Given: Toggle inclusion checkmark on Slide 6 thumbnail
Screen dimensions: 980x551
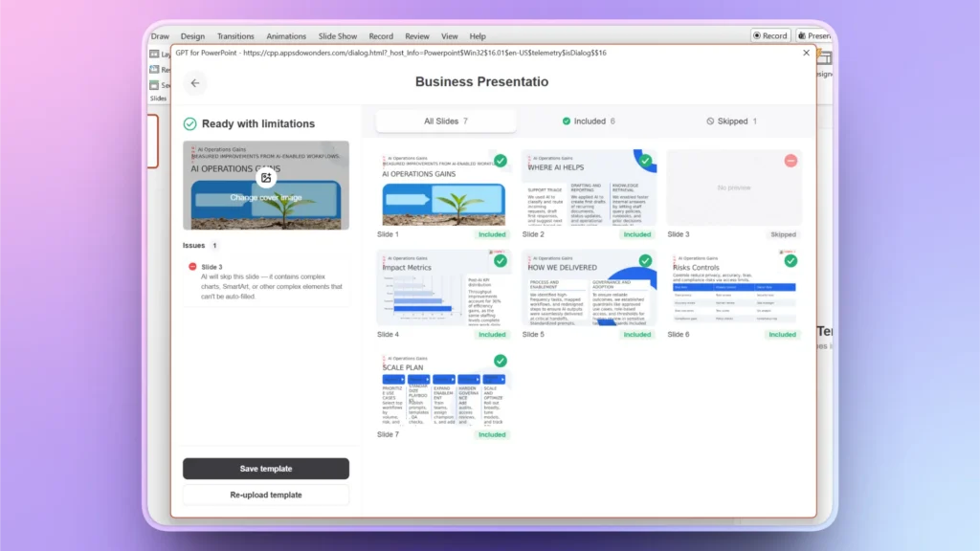Looking at the screenshot, I should [x=791, y=260].
